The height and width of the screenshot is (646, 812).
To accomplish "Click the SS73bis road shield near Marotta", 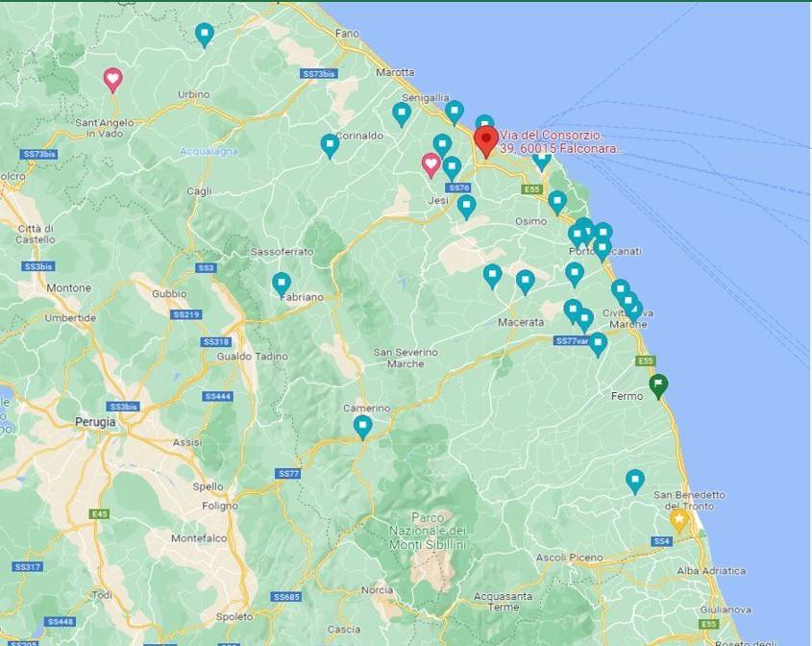I will tap(318, 74).
